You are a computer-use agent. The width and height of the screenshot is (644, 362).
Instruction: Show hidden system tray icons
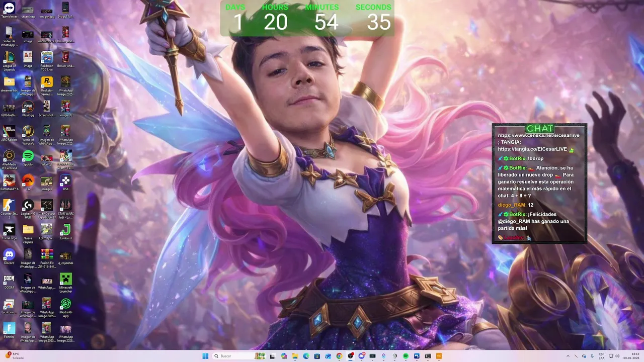tap(568, 356)
